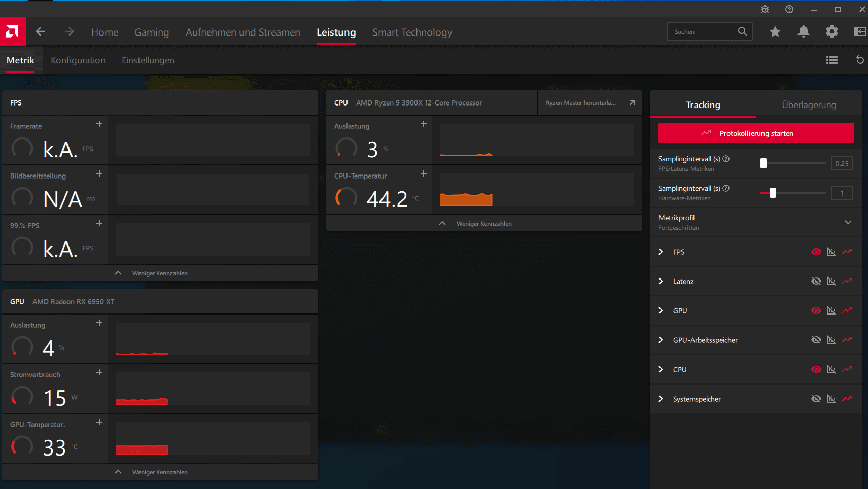Expand the GPU-Arbeitsspeicher tracking row
Viewport: 868px width, 489px height.
[x=661, y=340]
